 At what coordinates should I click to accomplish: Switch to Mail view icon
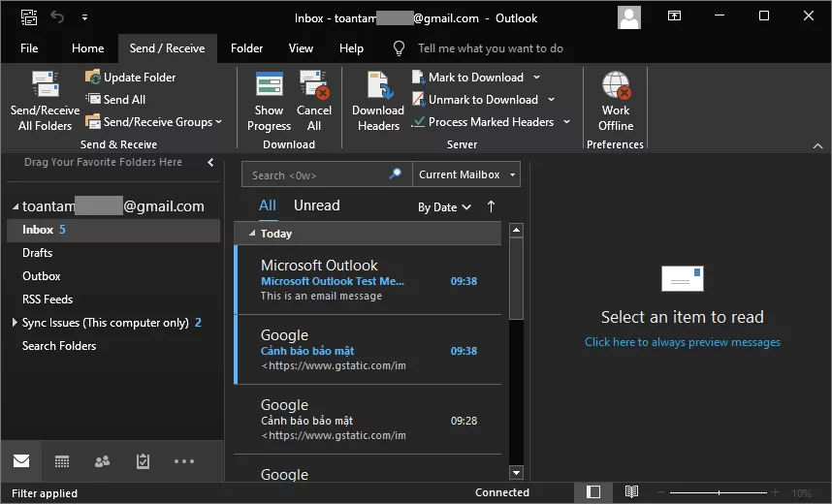21,461
